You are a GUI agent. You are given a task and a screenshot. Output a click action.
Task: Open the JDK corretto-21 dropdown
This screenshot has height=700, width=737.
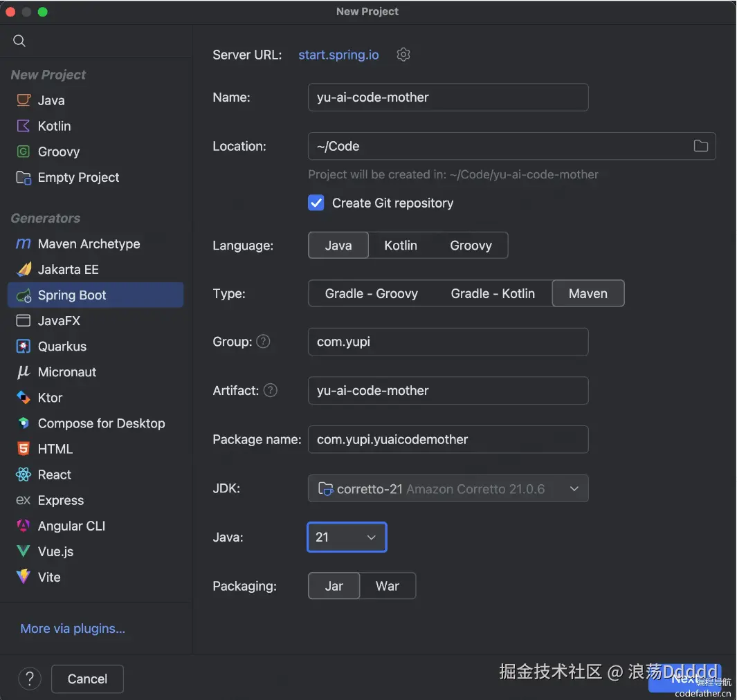click(448, 488)
